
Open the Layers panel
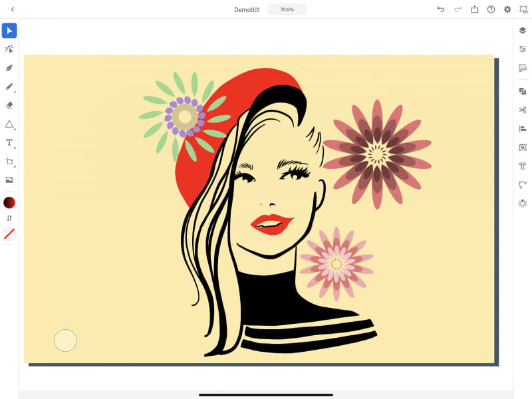(x=523, y=31)
